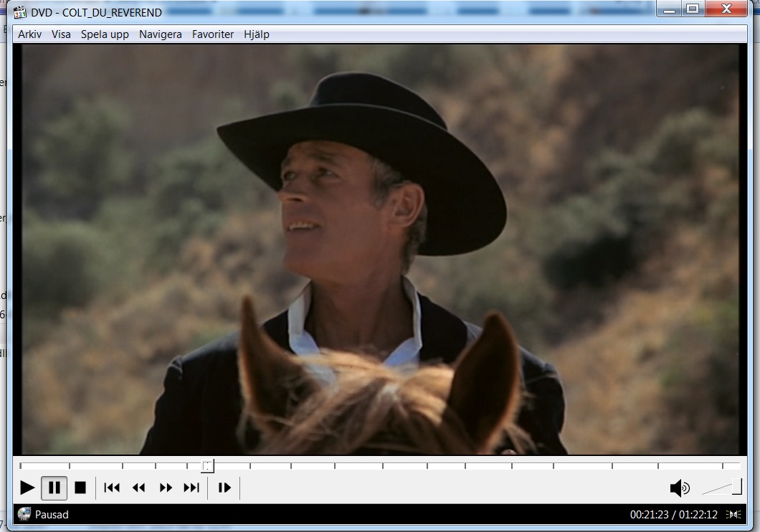Open the Visa menu
The image size is (760, 532).
[61, 34]
